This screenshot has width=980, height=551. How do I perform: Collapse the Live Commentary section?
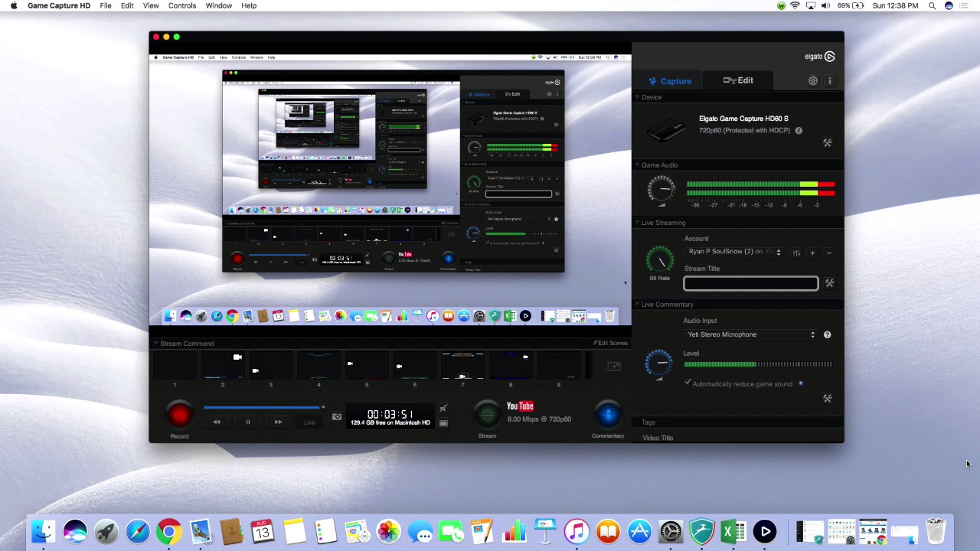point(637,305)
